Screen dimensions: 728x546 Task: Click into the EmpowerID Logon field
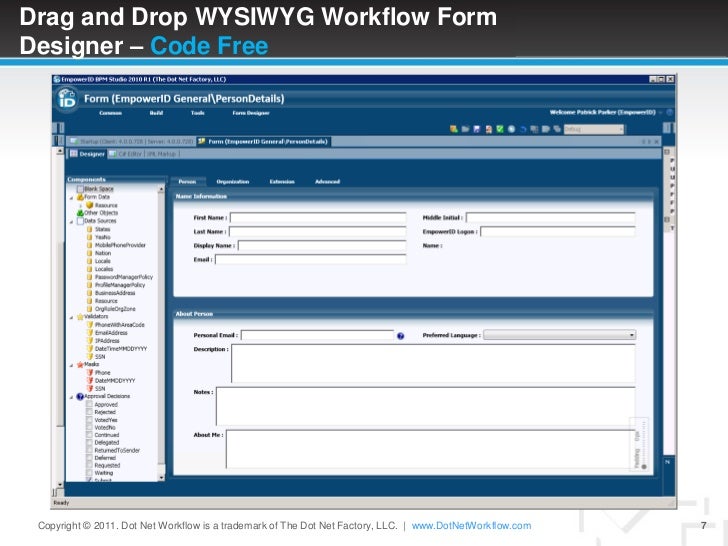coord(558,232)
